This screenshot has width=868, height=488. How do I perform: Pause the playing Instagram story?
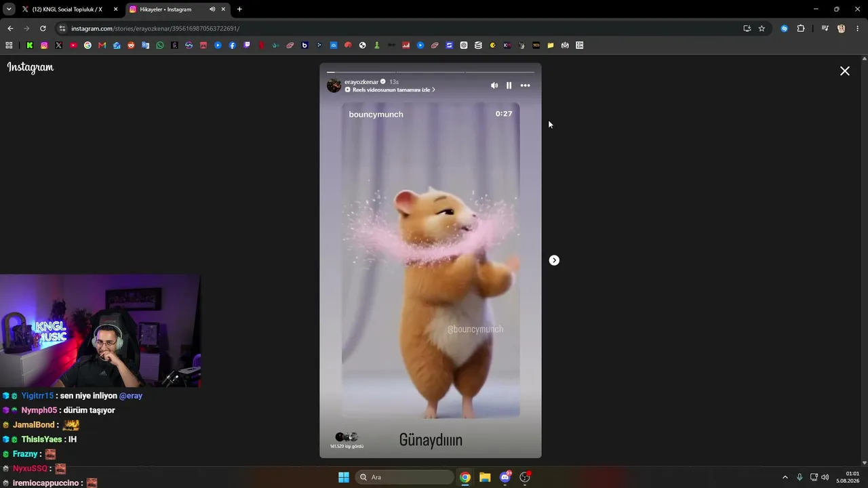click(x=509, y=85)
